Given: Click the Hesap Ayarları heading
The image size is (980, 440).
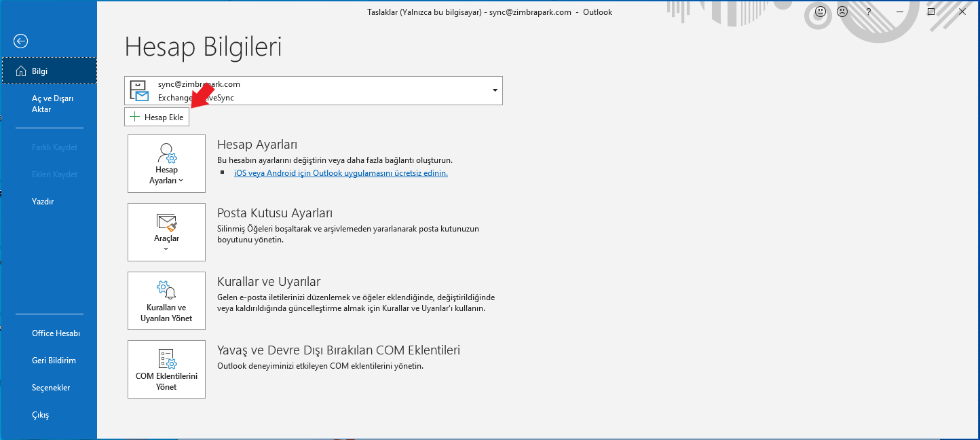Looking at the screenshot, I should (257, 145).
